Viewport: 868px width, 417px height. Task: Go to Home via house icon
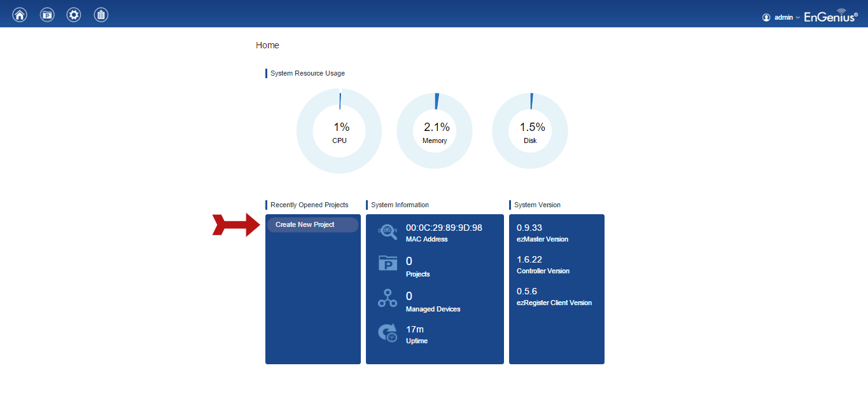pyautogui.click(x=20, y=15)
